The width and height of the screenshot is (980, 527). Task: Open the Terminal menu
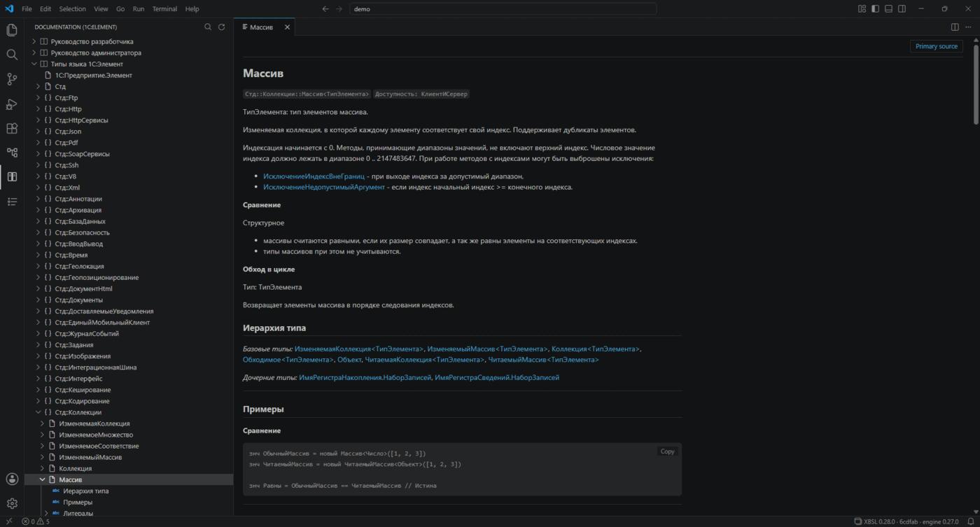(164, 9)
